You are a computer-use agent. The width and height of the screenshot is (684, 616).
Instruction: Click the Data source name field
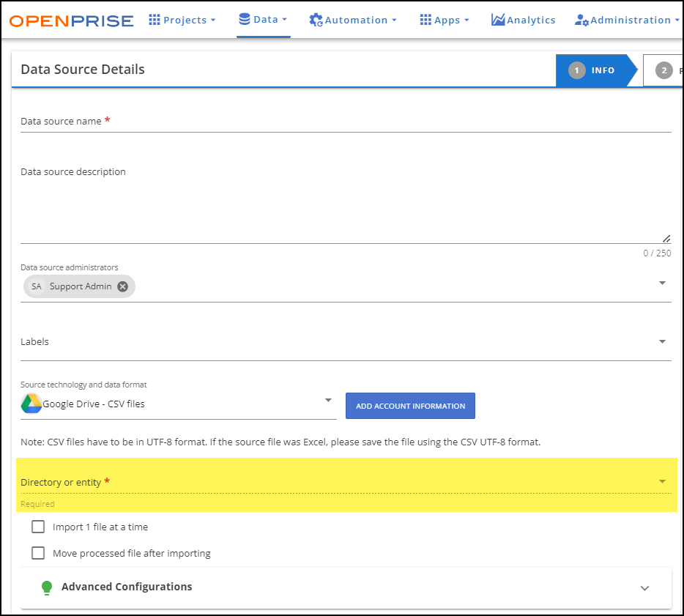click(346, 122)
